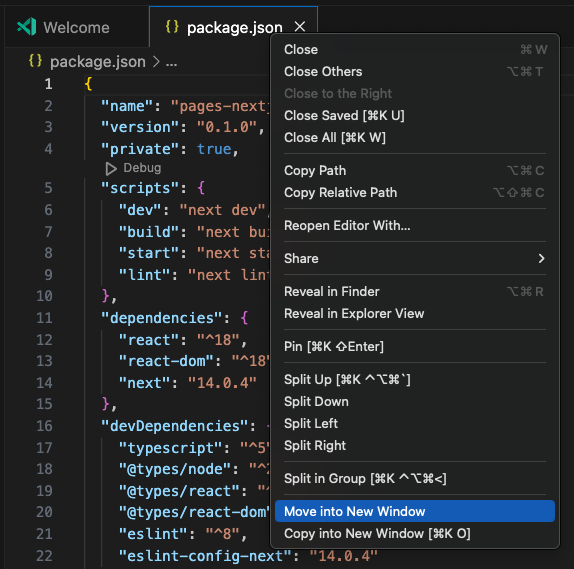574x569 pixels.
Task: Choose Split Left menu entry
Action: [415, 423]
